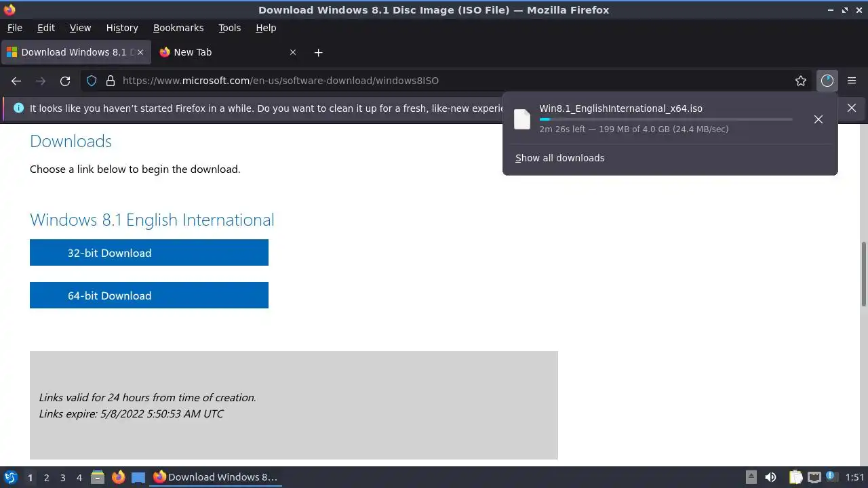Dismiss the Firefox refresh notification bar
The image size is (868, 488).
coord(852,108)
